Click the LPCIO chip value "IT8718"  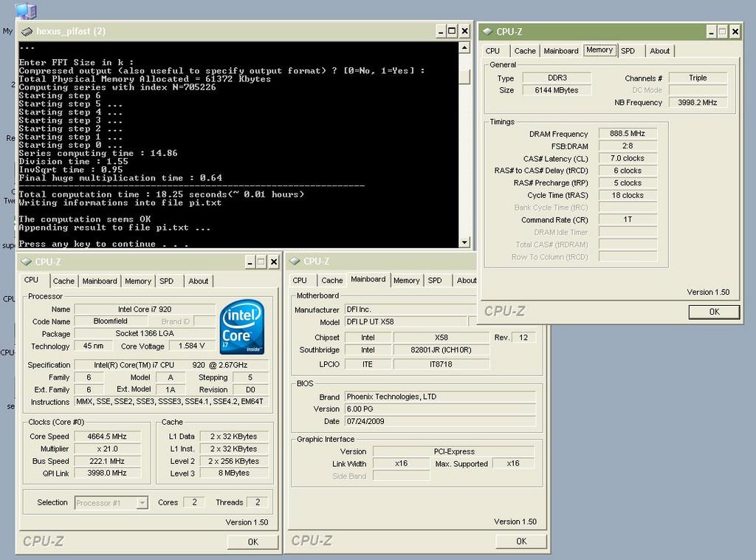tap(441, 364)
